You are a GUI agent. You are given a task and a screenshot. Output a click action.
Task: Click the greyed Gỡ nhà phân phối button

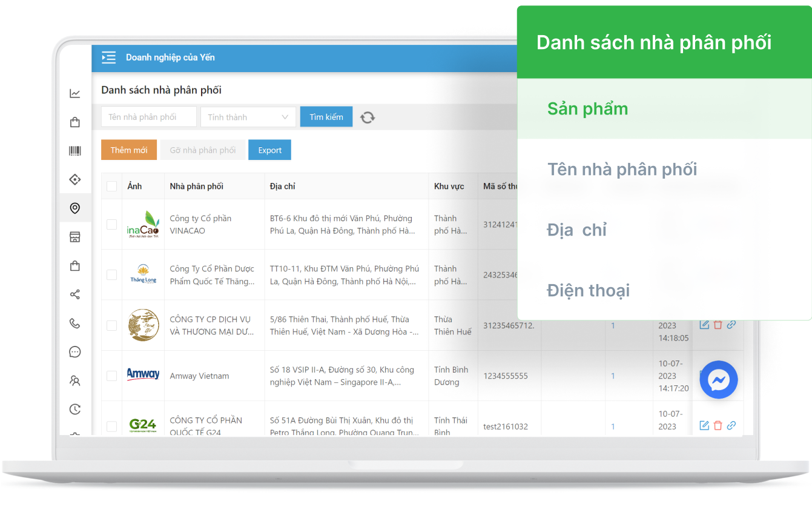coord(203,150)
